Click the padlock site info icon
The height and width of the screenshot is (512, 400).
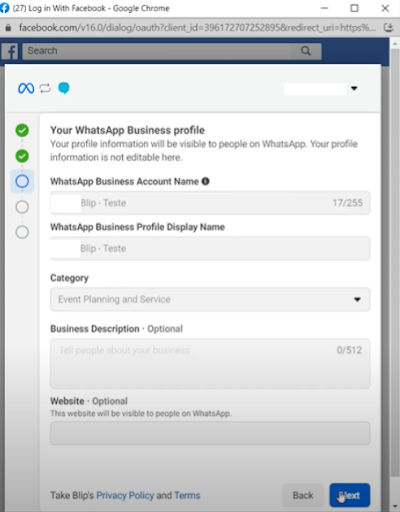8,28
